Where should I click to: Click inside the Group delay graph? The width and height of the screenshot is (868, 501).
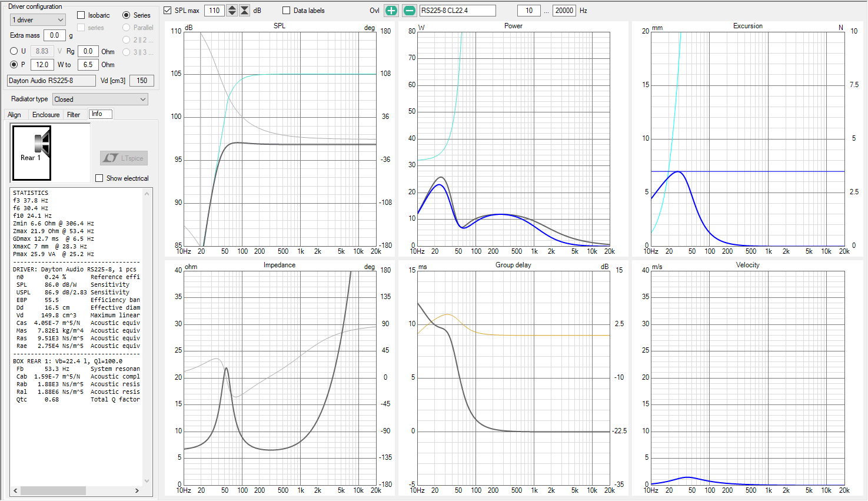(x=513, y=377)
